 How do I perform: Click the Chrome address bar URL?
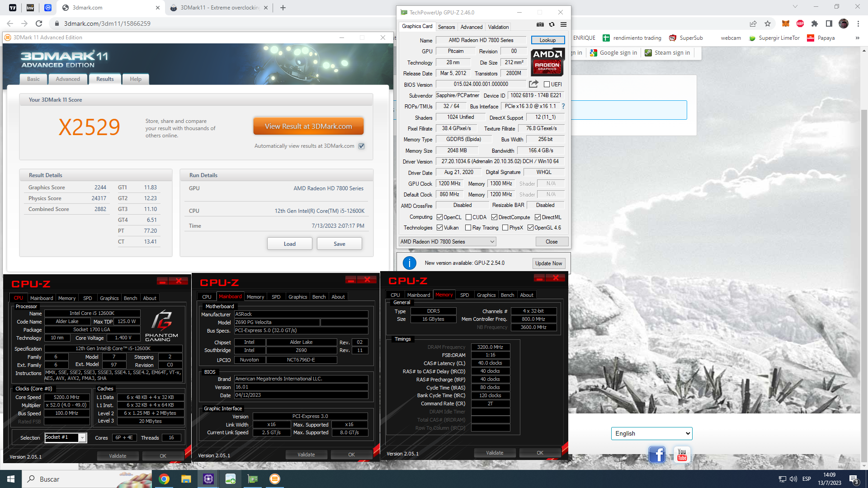[107, 23]
